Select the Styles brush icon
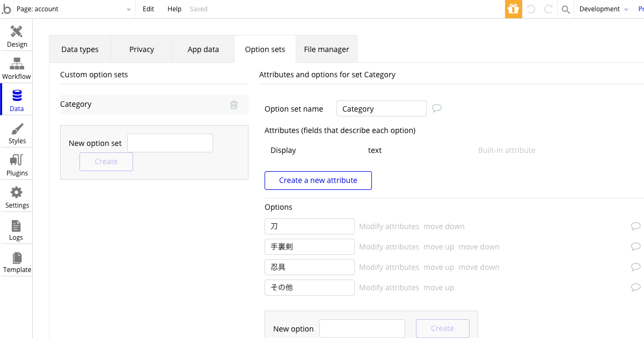The width and height of the screenshot is (644, 338). (17, 133)
